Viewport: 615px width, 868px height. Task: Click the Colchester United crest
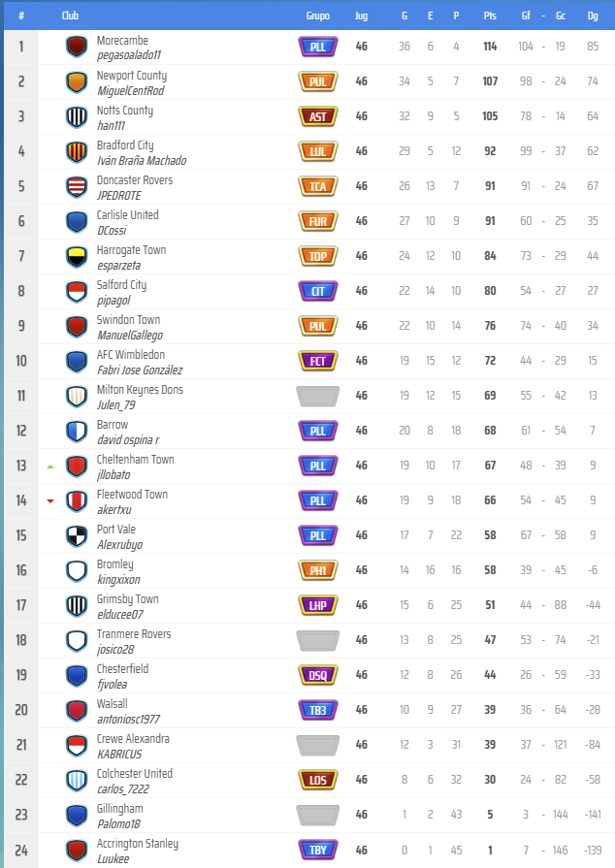(x=77, y=780)
